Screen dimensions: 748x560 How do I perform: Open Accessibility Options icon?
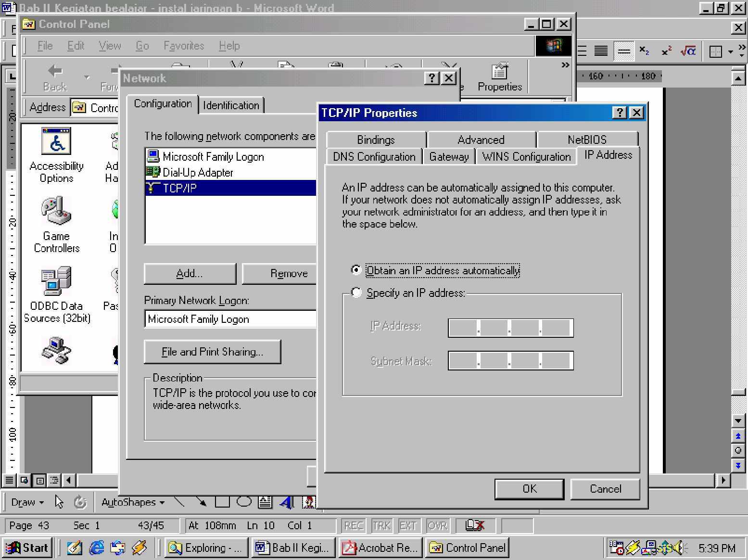tap(56, 155)
